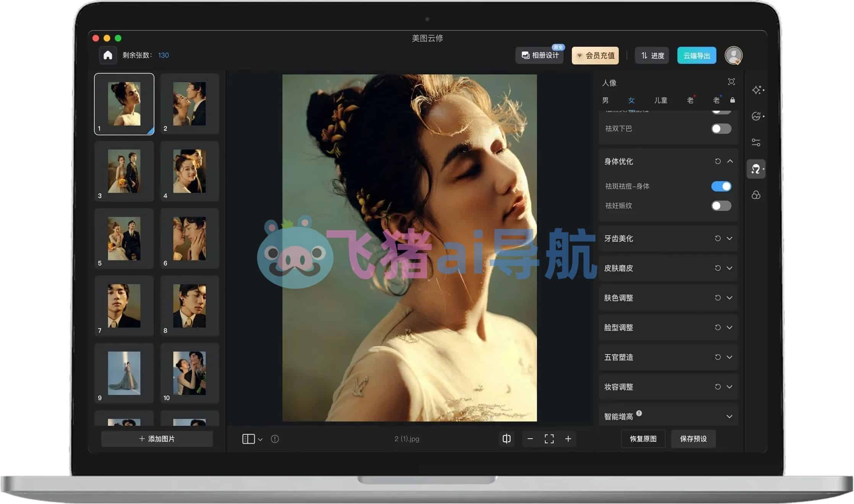Expand the 皮肤磨皮 section

click(730, 268)
